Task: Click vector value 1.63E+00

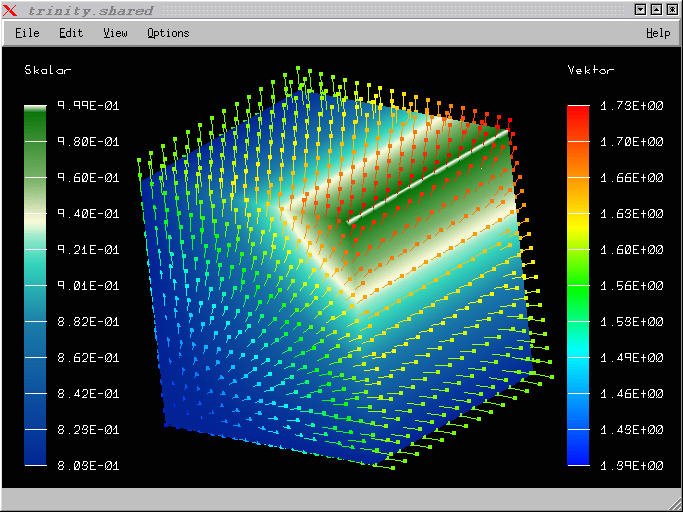Action: pyautogui.click(x=632, y=214)
